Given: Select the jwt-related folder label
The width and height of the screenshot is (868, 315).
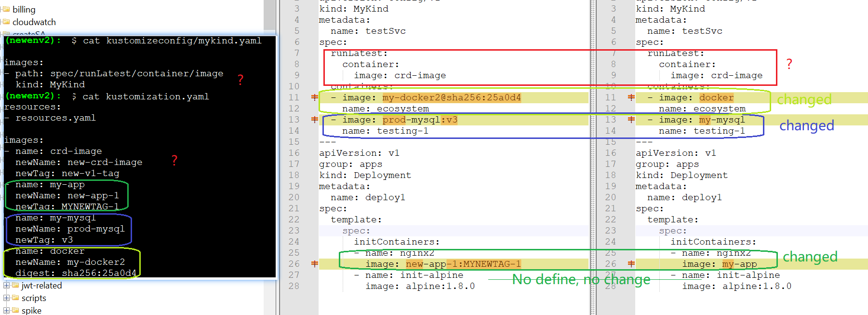Looking at the screenshot, I should 42,285.
